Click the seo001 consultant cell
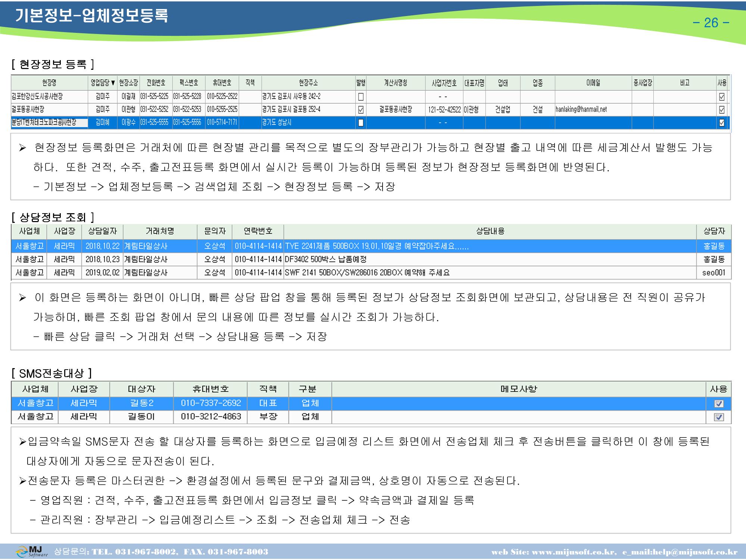 click(x=714, y=273)
